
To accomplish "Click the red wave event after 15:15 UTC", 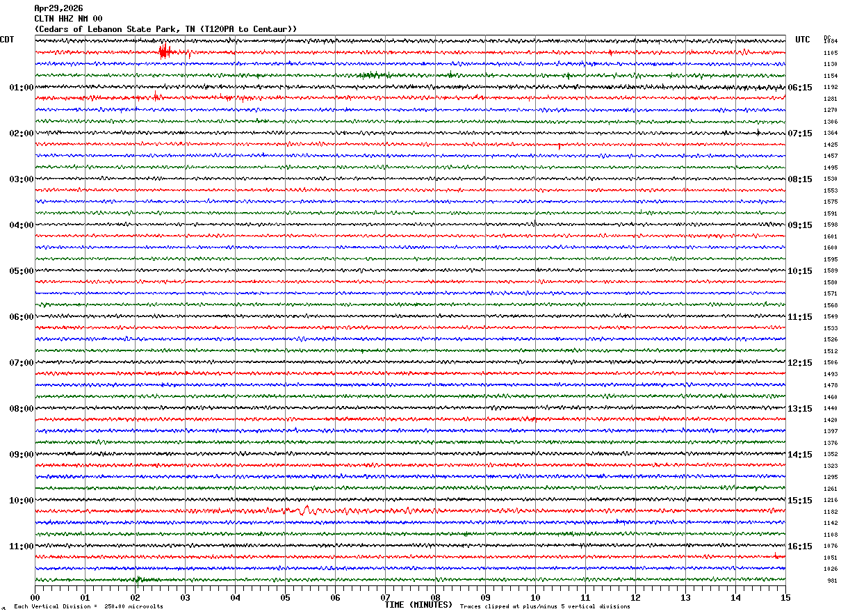I will click(x=306, y=510).
